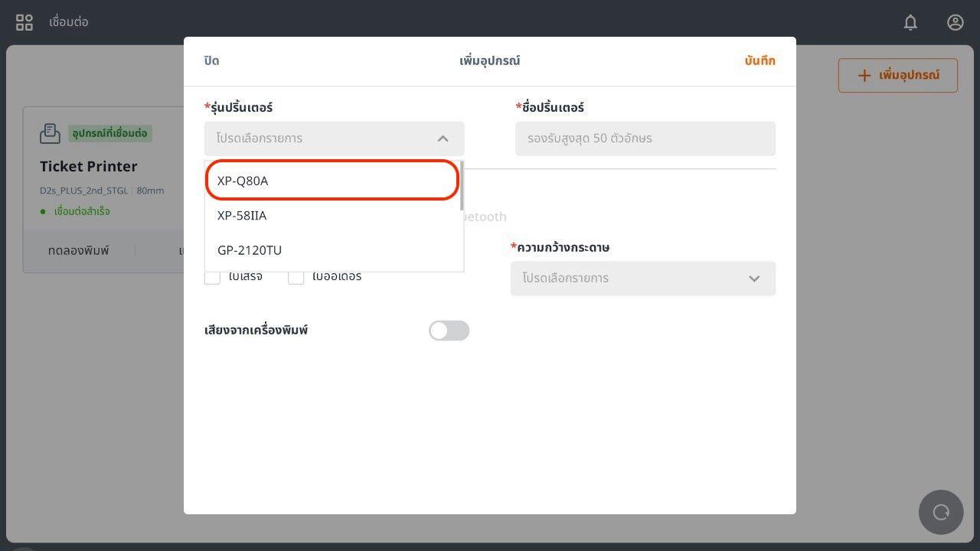Open the user profile icon
Image resolution: width=980 pixels, height=551 pixels.
955,22
